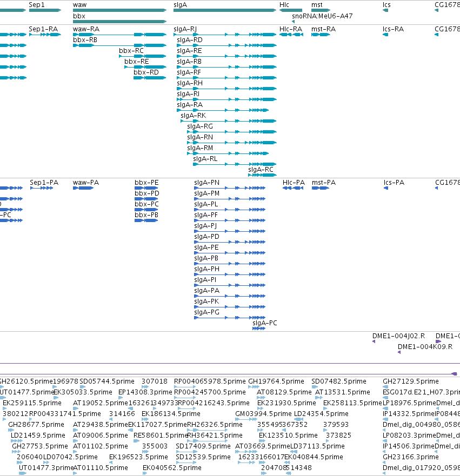Select the slgA gene span
This screenshot has width=460, height=476.
[225, 10]
